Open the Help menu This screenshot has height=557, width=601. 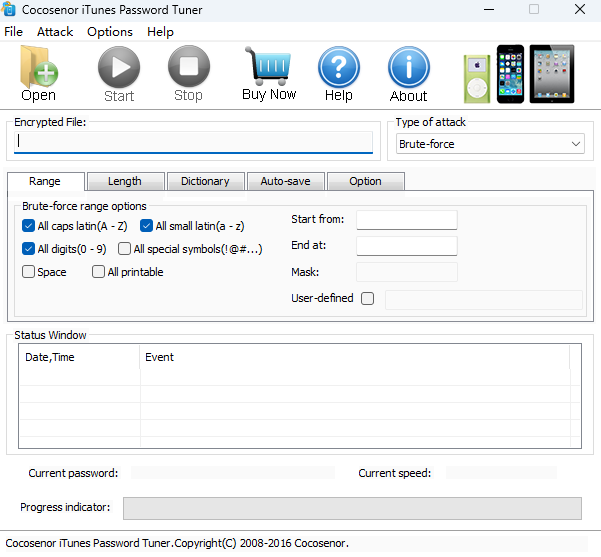click(160, 32)
